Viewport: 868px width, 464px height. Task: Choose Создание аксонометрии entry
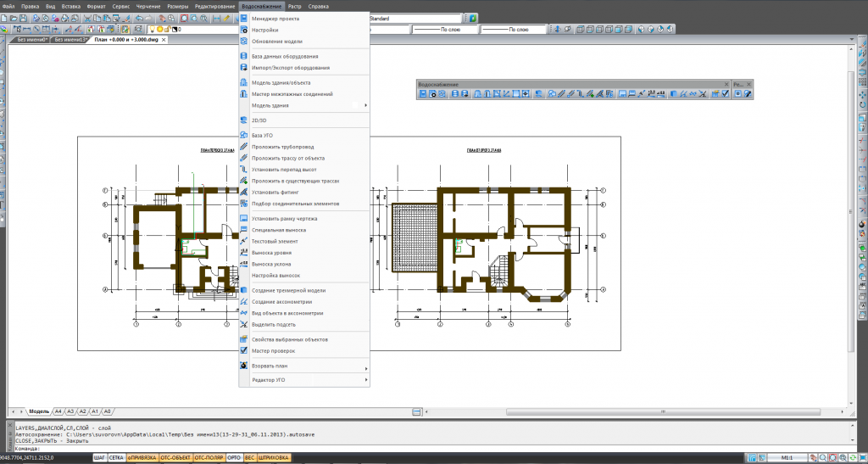[x=304, y=302]
